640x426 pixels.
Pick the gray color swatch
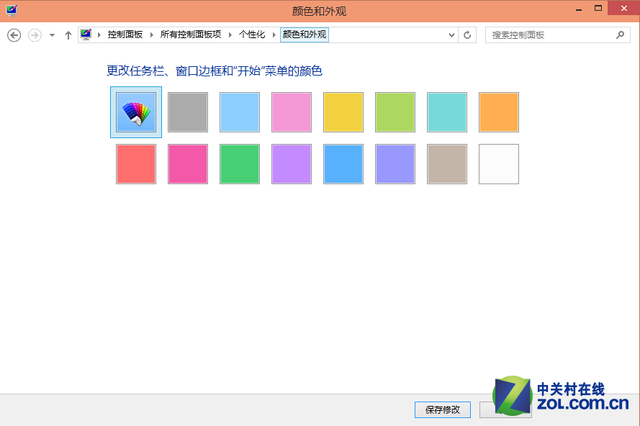(187, 112)
